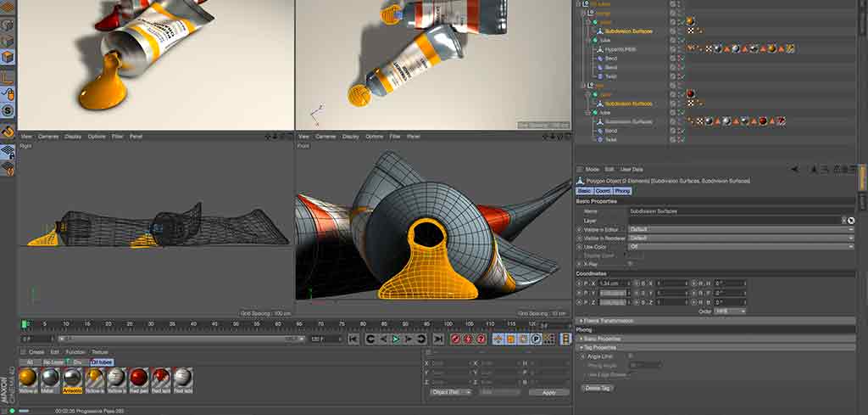The height and width of the screenshot is (415, 868).
Task: Click the Twist deformer icon in object tree
Action: click(x=598, y=76)
